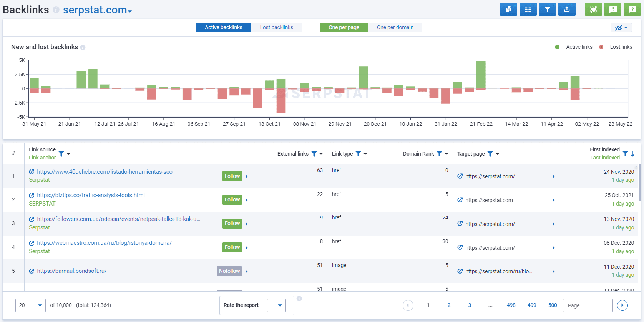Screen dimensions: 644x322
Task: Click the Last indexed column label
Action: 605,158
